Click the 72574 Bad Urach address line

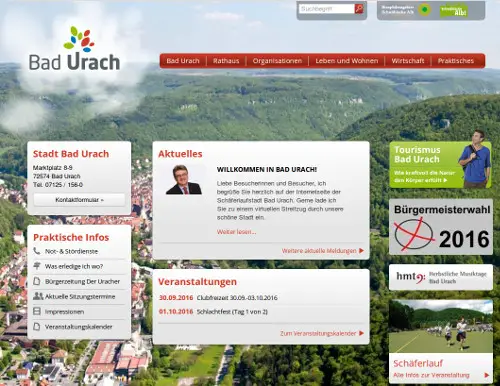[x=57, y=176]
